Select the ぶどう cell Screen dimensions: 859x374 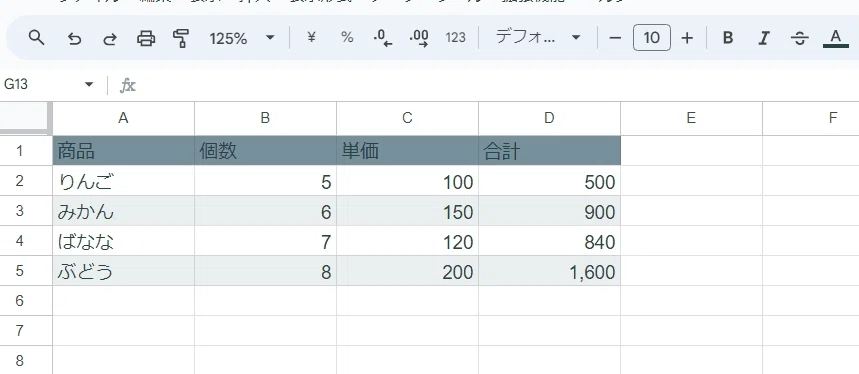[123, 271]
